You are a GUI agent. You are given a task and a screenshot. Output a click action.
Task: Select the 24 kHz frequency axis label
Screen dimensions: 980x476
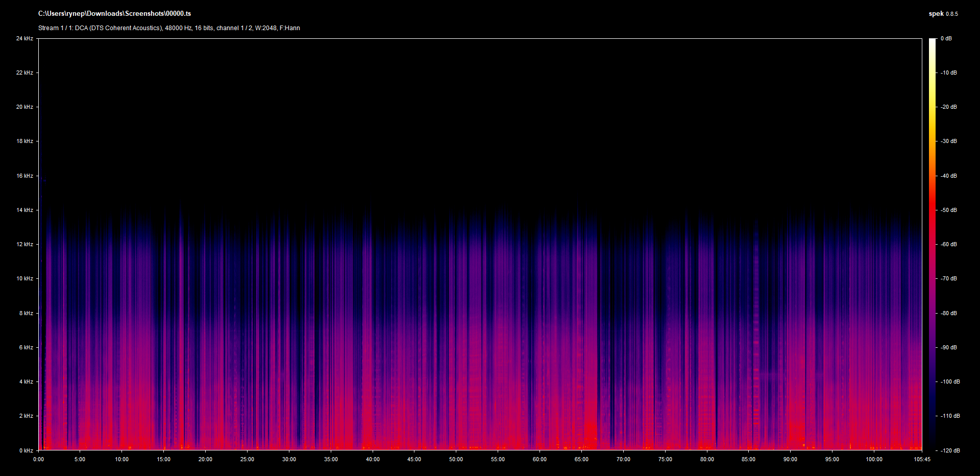24,39
